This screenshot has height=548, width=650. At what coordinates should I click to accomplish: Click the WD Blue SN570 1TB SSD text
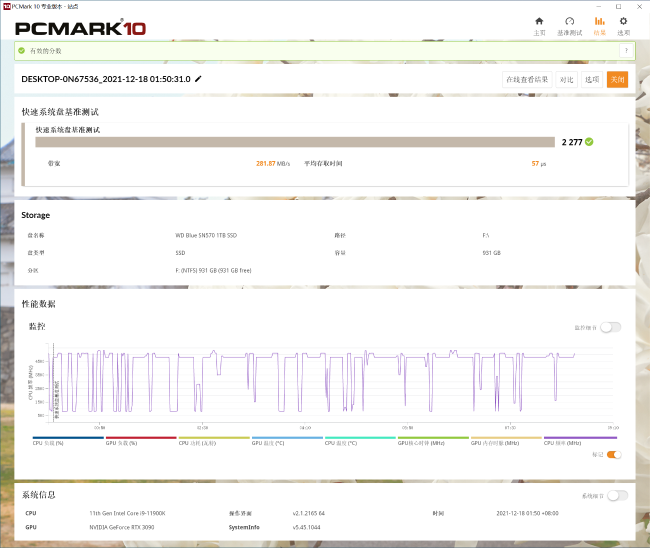click(x=206, y=235)
